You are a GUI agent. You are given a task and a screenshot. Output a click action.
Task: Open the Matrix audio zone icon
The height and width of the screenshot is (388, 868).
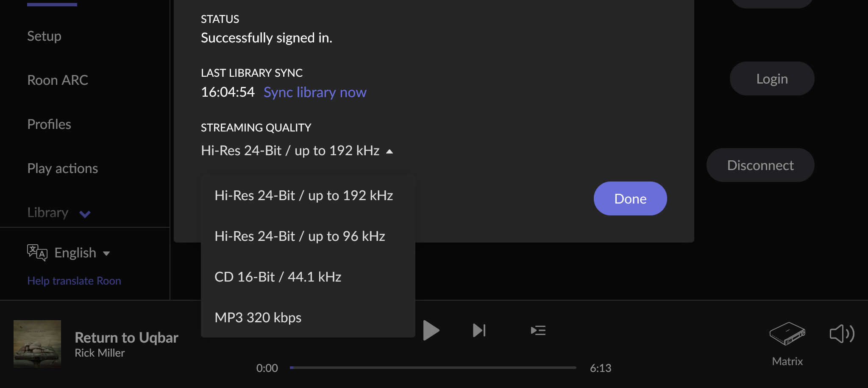pyautogui.click(x=787, y=334)
